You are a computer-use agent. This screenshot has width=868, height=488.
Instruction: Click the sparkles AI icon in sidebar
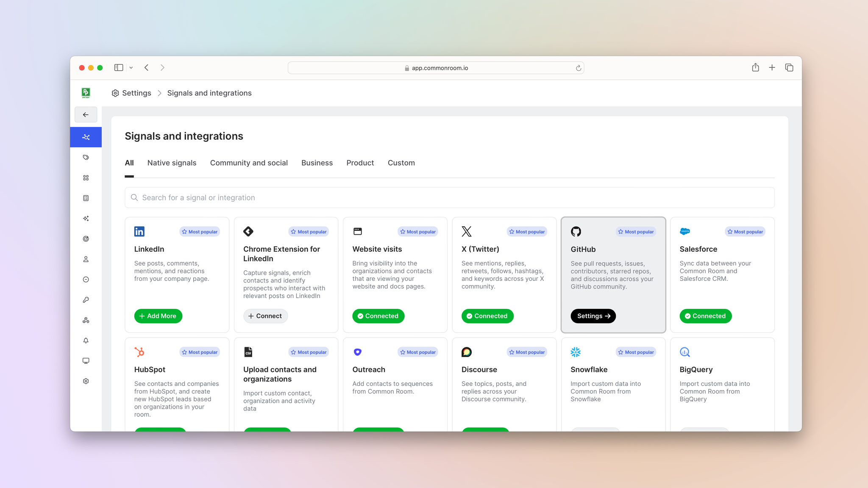(86, 219)
